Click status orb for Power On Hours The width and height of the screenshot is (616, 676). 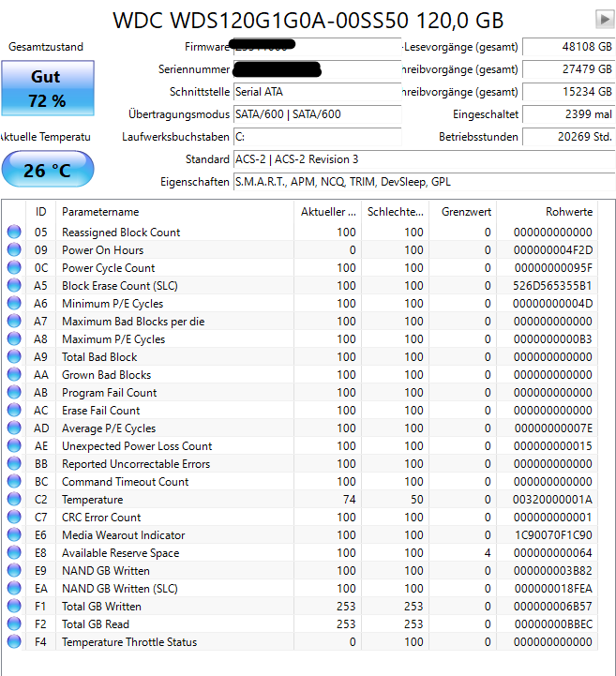14,249
